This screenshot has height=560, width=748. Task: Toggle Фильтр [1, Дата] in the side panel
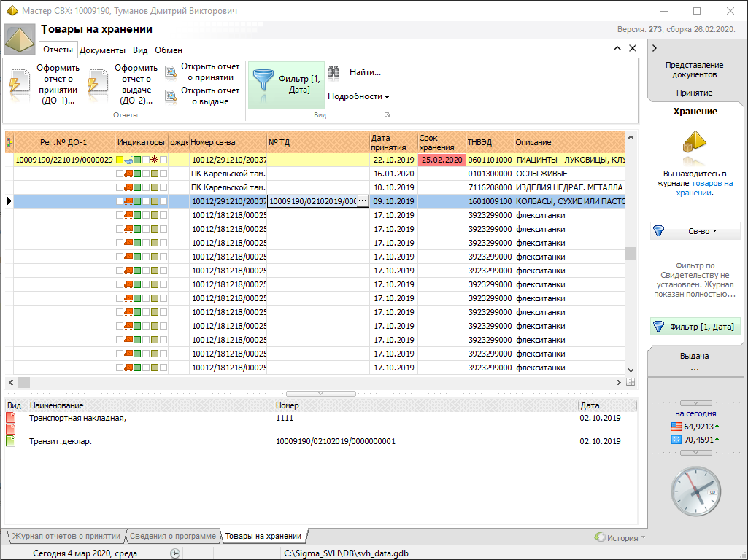pyautogui.click(x=695, y=327)
